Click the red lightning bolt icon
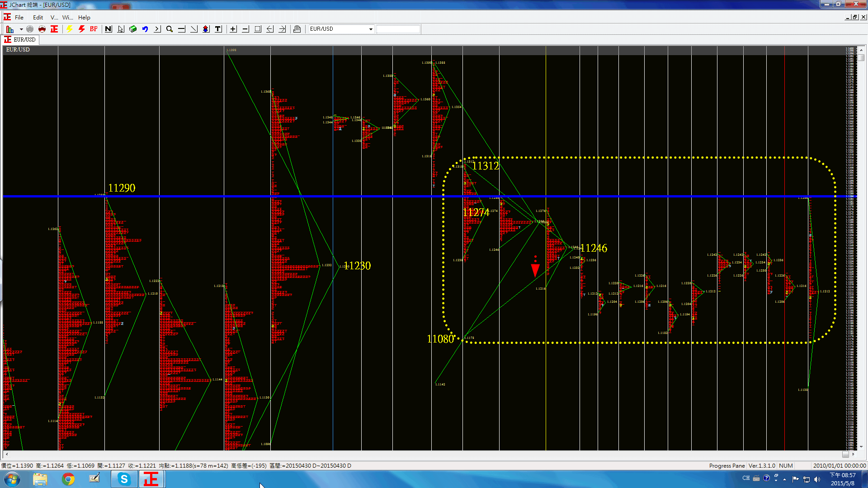The height and width of the screenshot is (488, 868). click(x=81, y=29)
